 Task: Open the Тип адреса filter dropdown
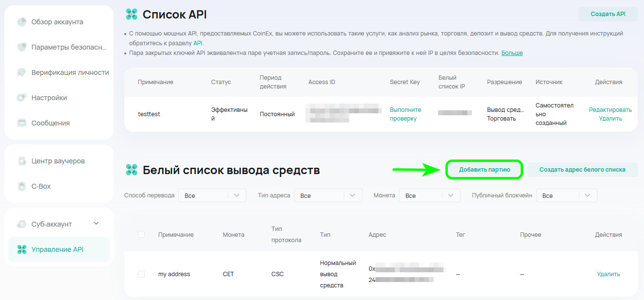coord(328,195)
